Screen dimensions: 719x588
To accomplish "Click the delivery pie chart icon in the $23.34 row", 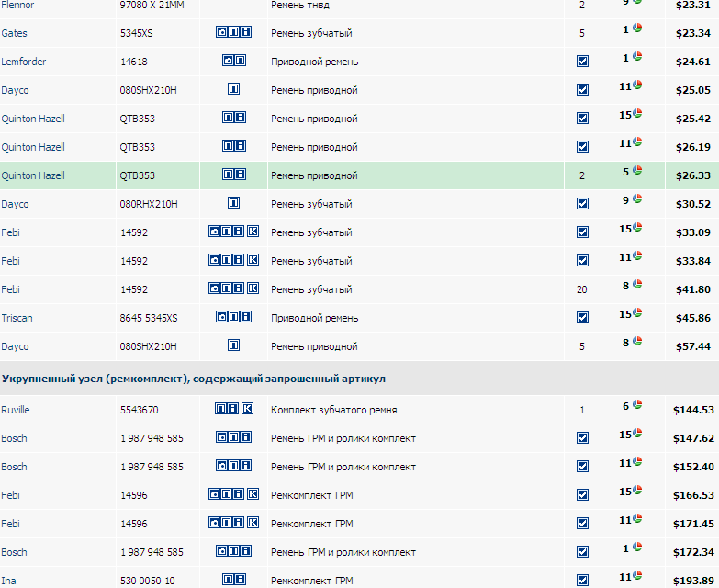I will click(637, 28).
